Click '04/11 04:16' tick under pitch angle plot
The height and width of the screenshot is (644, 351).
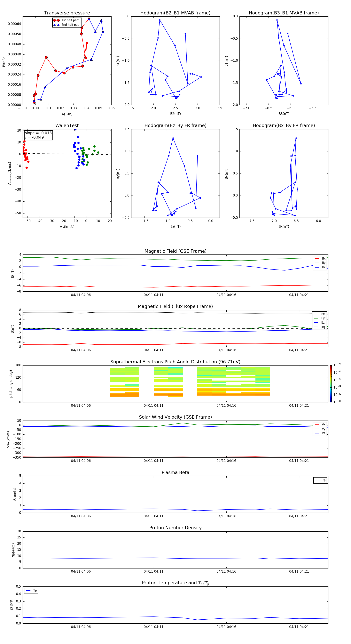click(x=226, y=406)
